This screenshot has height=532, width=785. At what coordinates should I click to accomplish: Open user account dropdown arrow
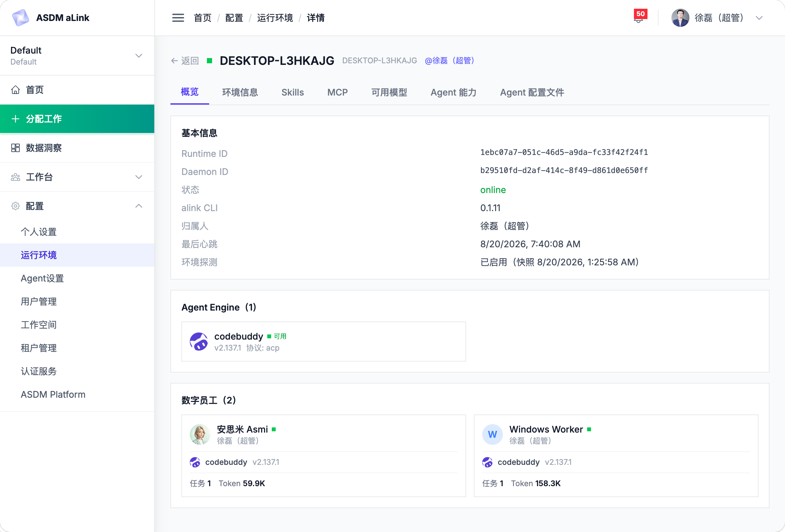(759, 18)
